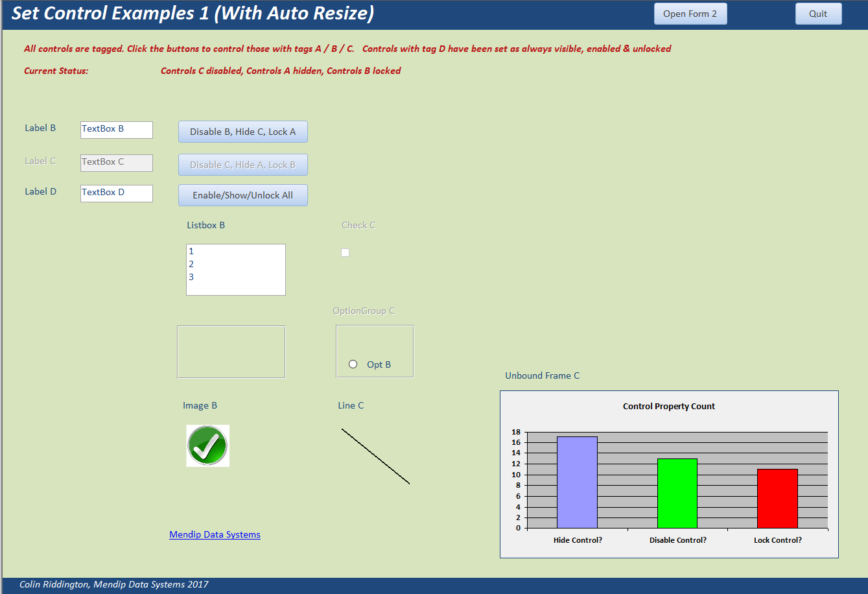Click the Image B label

pos(200,405)
